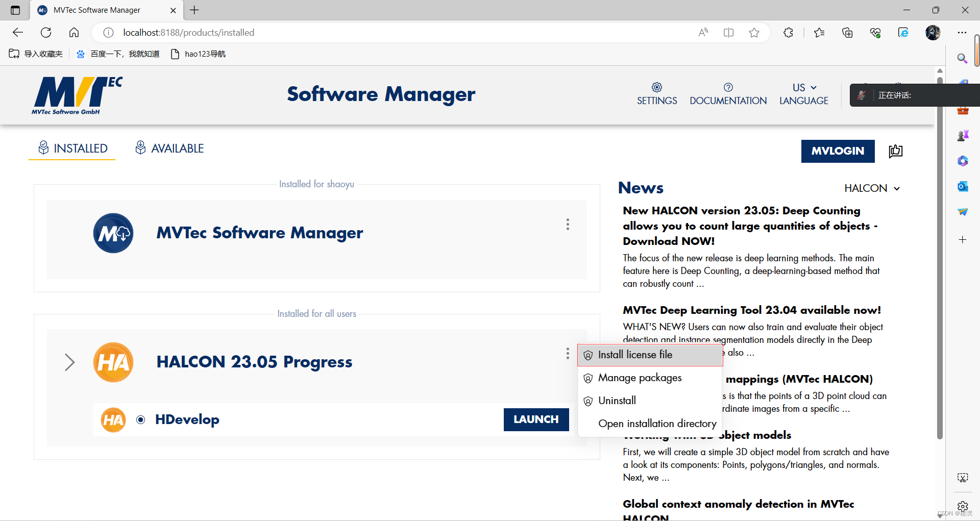Viewport: 980px width, 521px height.
Task: Open the HALCON 23.05 Progress three-dot menu
Action: point(568,354)
